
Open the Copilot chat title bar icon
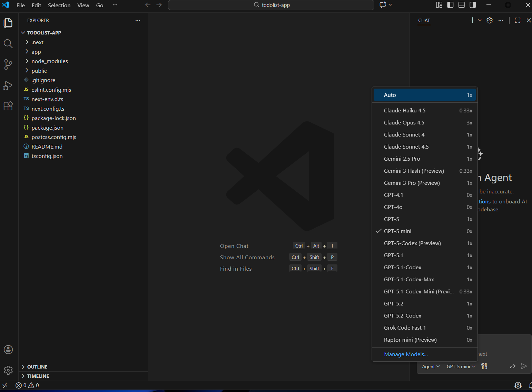pyautogui.click(x=383, y=5)
